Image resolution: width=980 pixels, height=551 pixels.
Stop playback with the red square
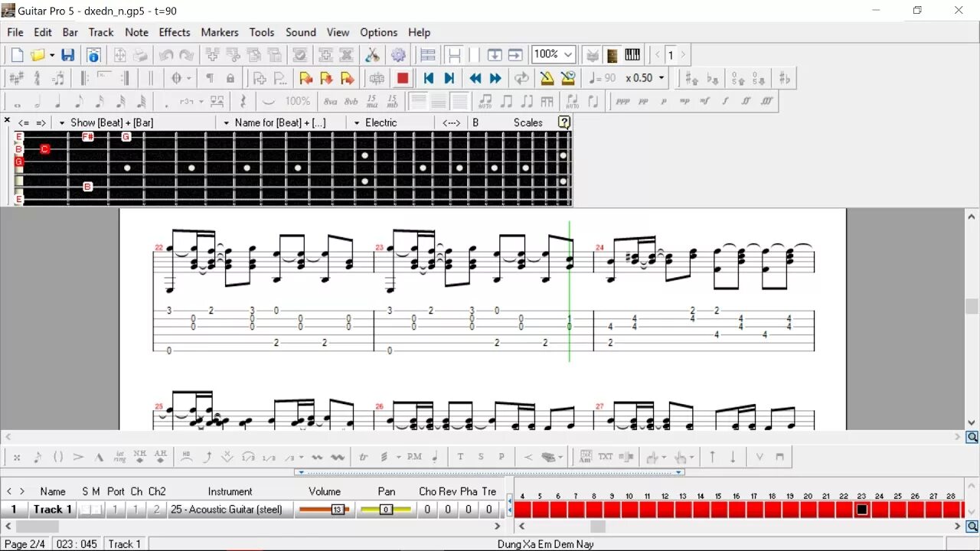click(x=403, y=78)
